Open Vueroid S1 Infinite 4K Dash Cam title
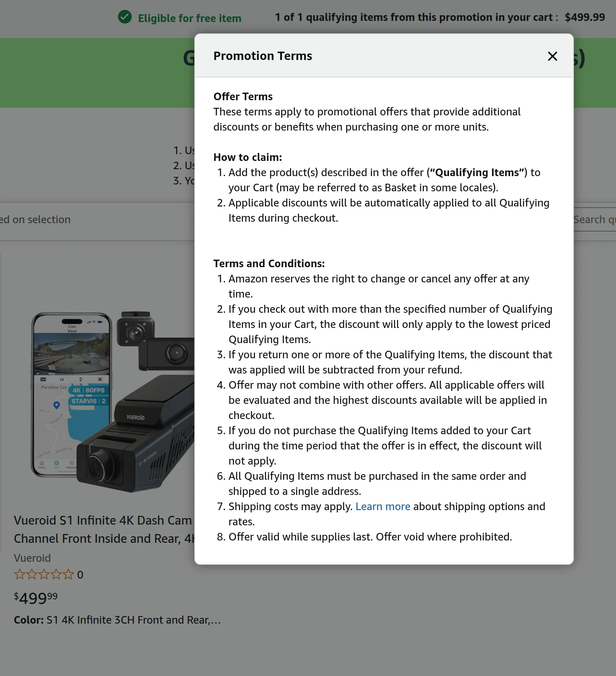 (104, 529)
